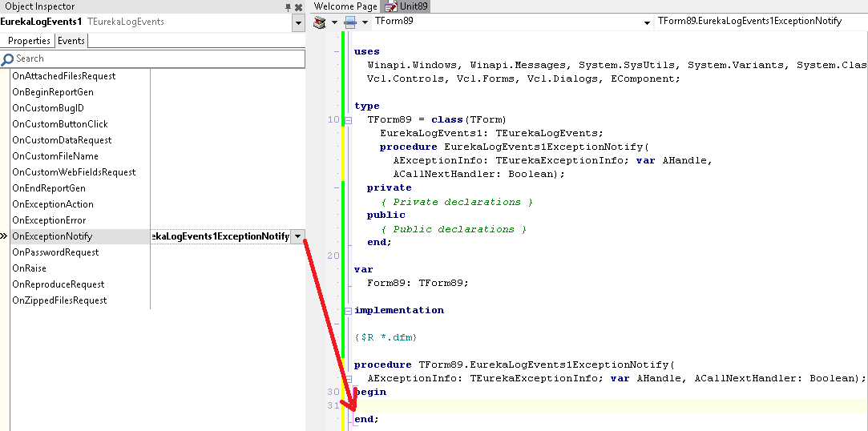Image resolution: width=868 pixels, height=431 pixels.
Task: Select the OnPasswordRequest event
Action: coord(55,252)
